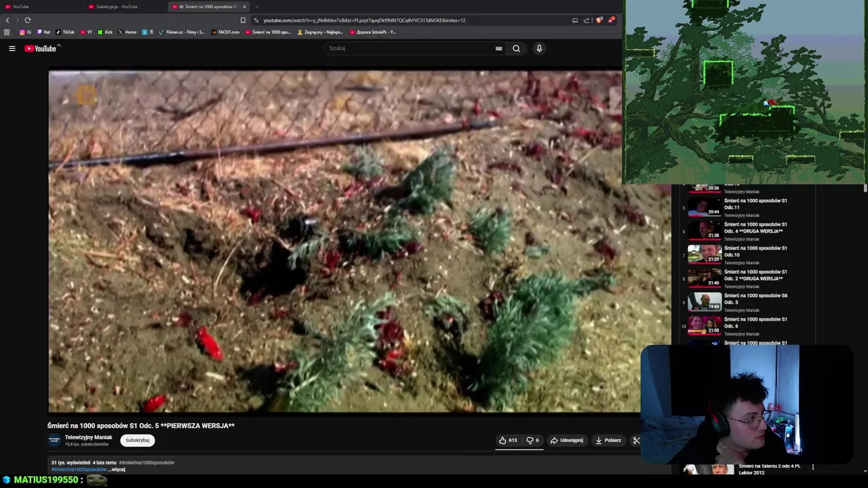Open the Telewizyjny Maniak channel name link
The width and height of the screenshot is (868, 488).
(88, 437)
